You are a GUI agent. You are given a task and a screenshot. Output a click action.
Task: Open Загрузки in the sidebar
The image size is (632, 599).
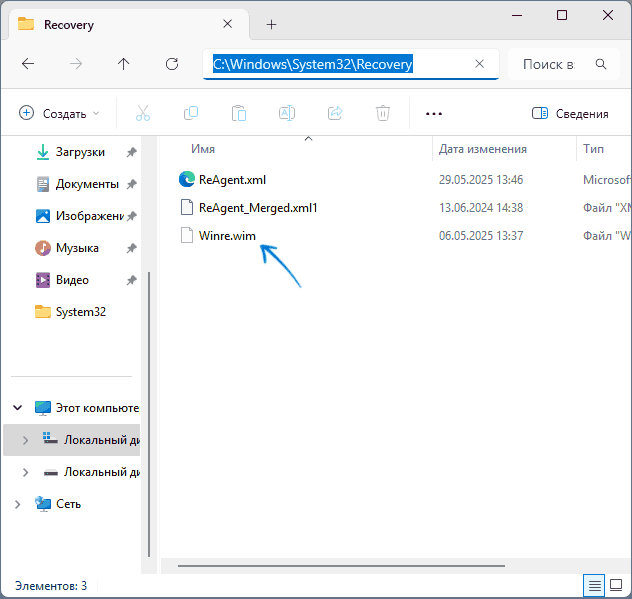80,152
